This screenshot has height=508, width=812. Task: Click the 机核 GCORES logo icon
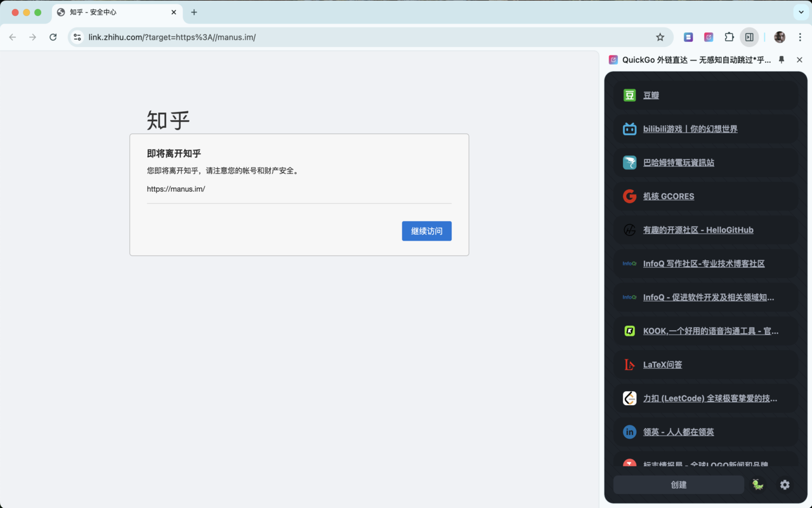629,196
